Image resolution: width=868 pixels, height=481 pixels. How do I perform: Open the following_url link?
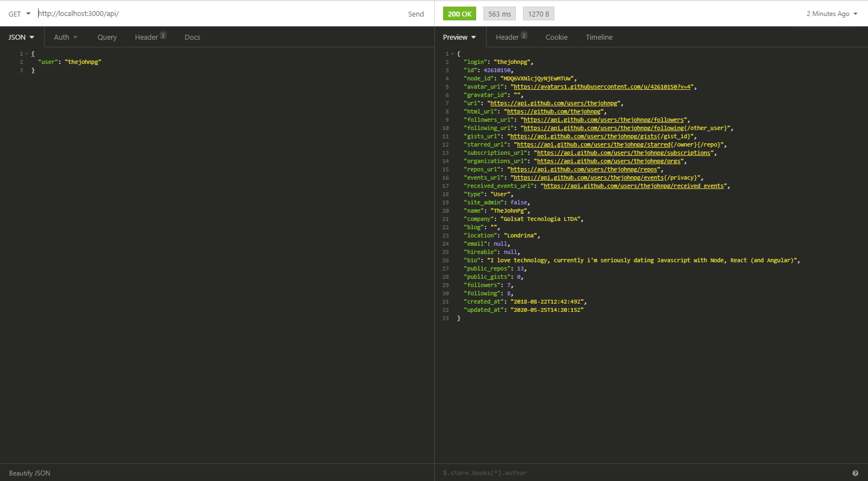pyautogui.click(x=603, y=128)
